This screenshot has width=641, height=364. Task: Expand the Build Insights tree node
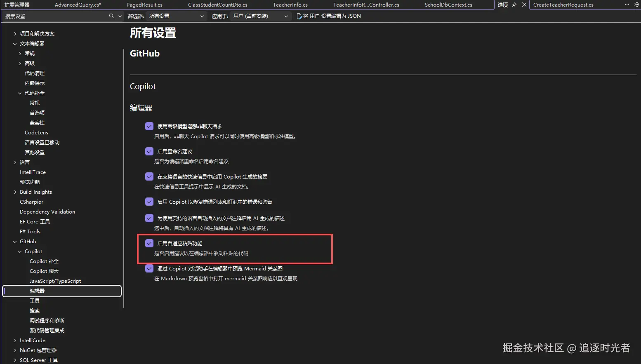[15, 192]
